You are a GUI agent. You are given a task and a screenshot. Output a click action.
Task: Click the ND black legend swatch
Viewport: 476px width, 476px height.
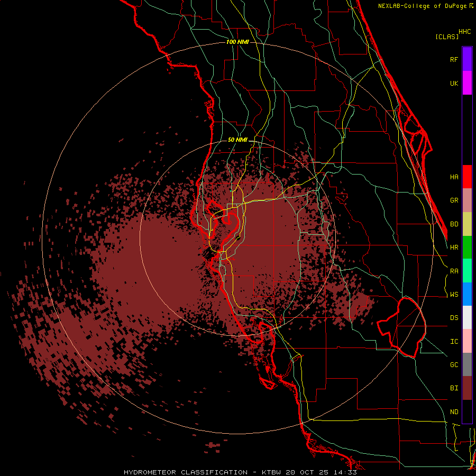pos(467,411)
